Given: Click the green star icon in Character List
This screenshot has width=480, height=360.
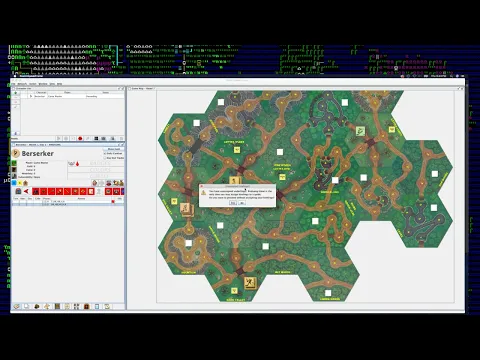Looking at the screenshot, I should [15, 93].
